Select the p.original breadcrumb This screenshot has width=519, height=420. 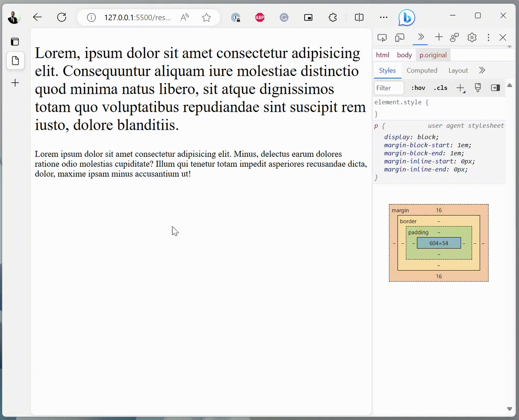(x=433, y=55)
